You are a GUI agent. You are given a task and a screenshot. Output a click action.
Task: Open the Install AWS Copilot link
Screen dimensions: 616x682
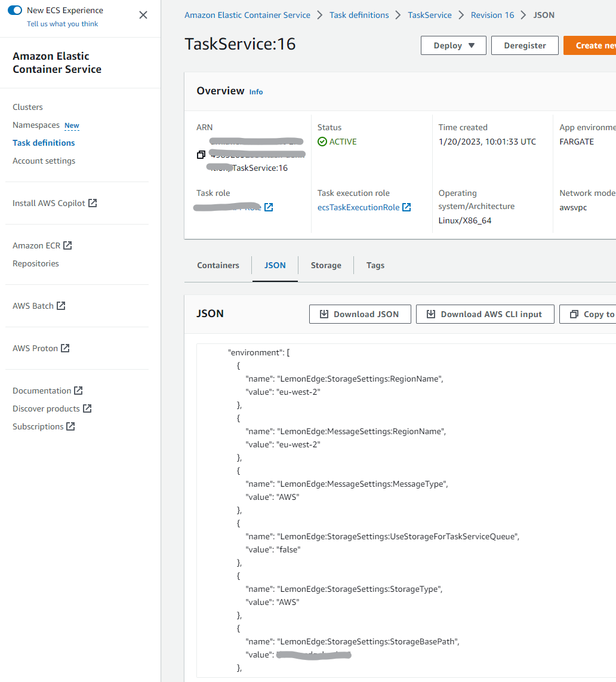tap(49, 203)
